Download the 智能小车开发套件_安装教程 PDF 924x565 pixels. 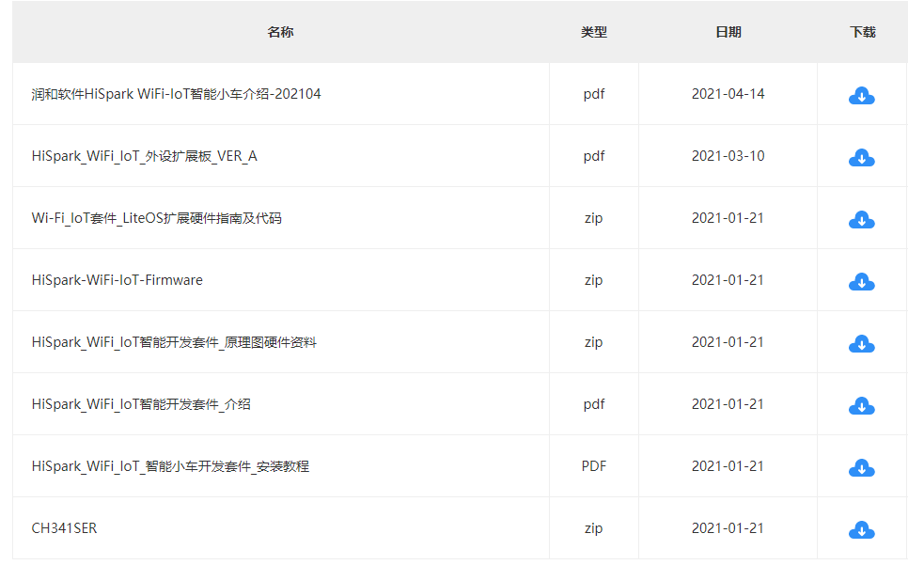(x=861, y=468)
